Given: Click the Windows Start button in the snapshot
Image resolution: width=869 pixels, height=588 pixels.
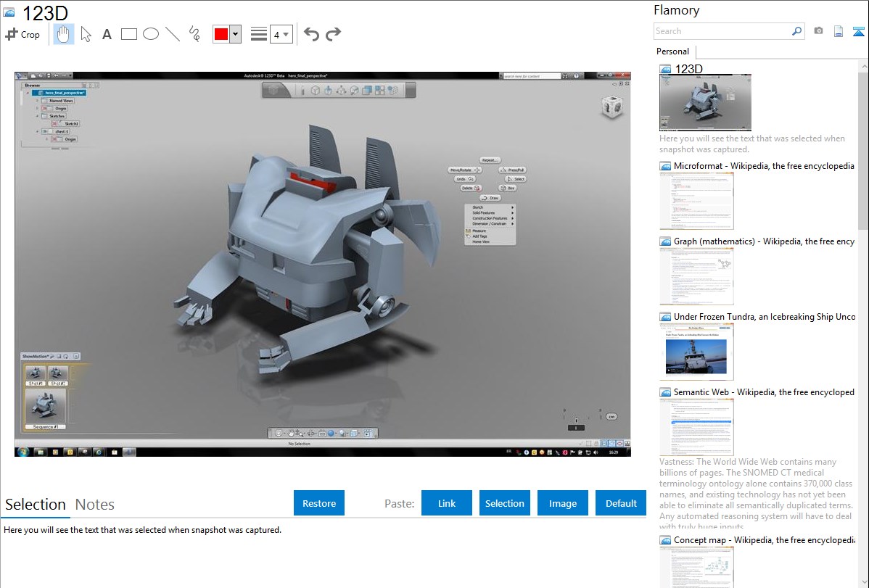Looking at the screenshot, I should [22, 452].
